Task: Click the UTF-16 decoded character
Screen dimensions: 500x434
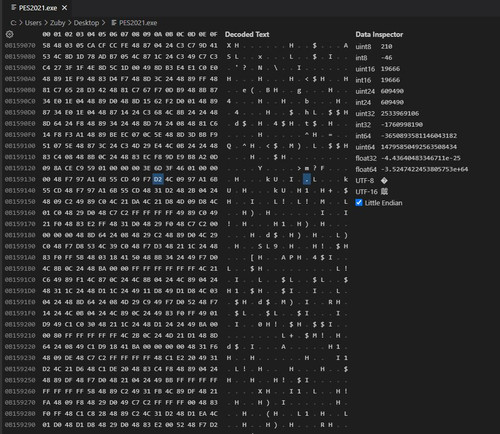Action: click(384, 192)
